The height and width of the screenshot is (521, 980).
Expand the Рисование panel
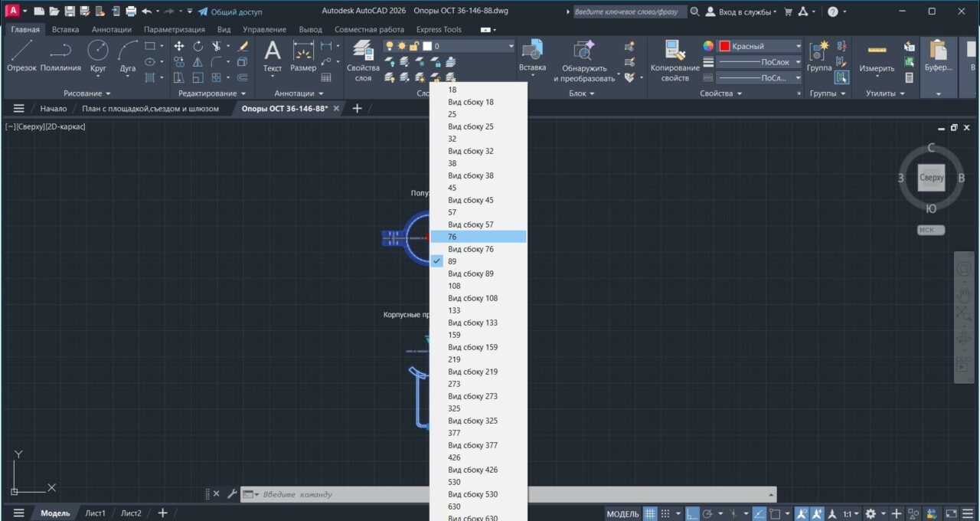[87, 93]
